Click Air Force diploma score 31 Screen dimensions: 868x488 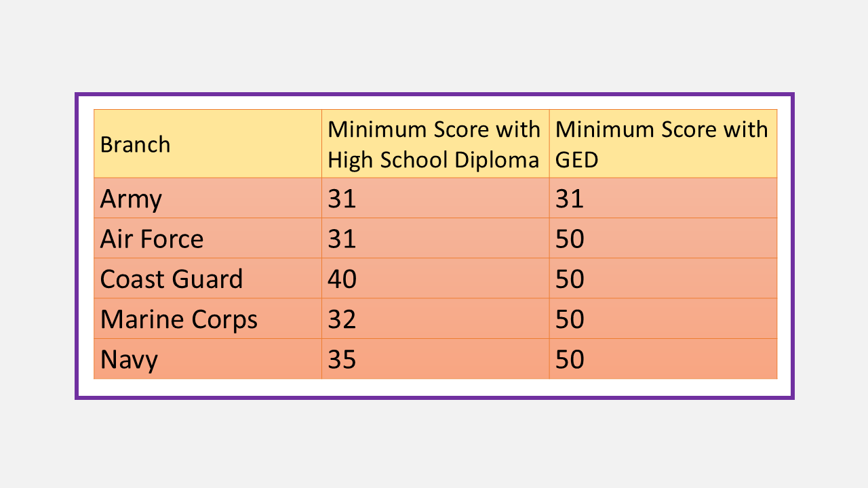point(342,239)
